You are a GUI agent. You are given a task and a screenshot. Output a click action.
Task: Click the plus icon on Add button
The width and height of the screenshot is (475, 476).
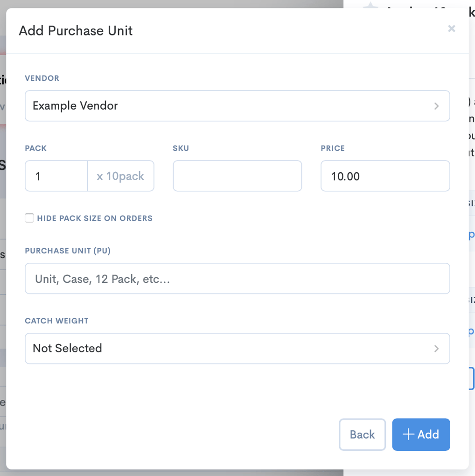pos(409,434)
